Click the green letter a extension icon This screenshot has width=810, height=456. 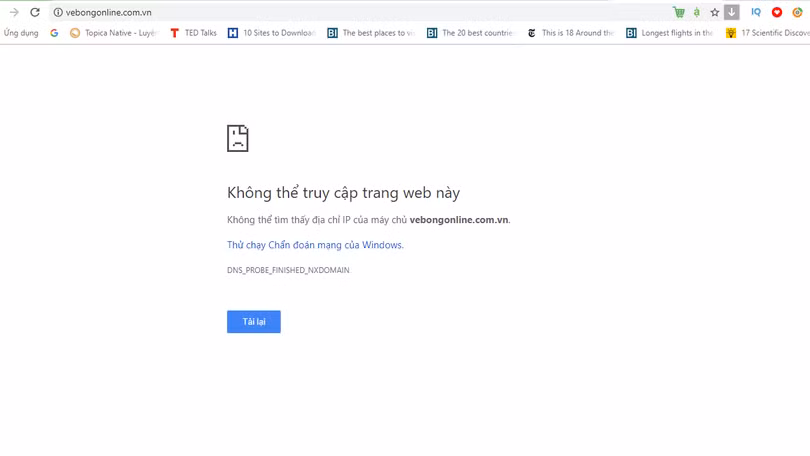696,12
